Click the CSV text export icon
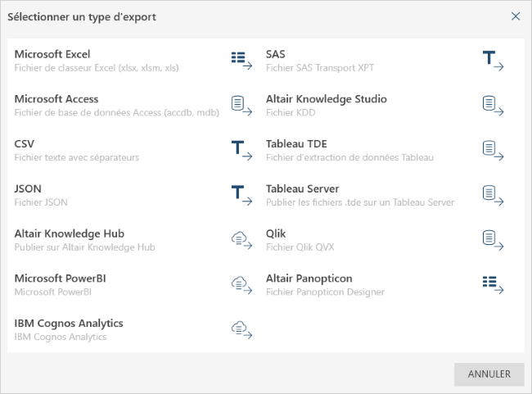The width and height of the screenshot is (532, 394). coord(241,149)
